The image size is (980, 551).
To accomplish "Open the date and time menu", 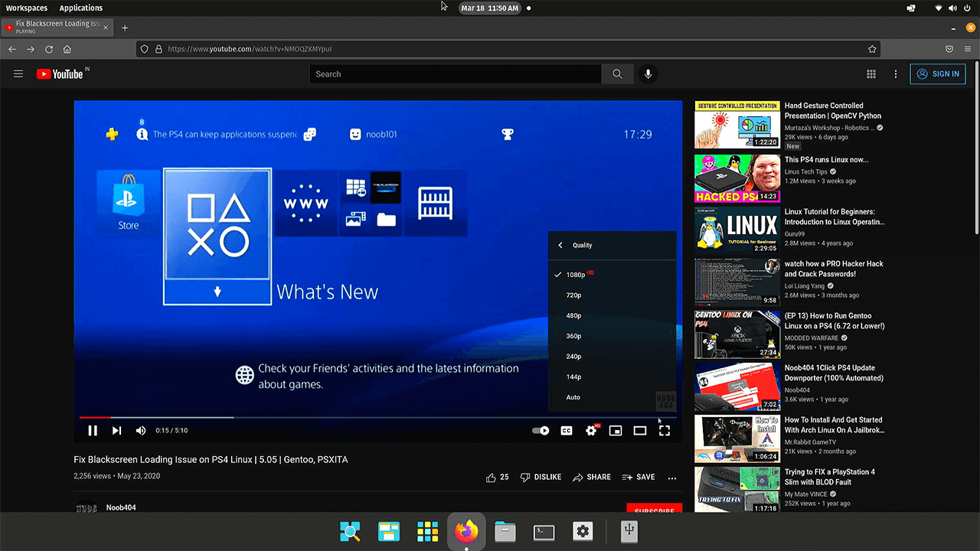I will (x=491, y=8).
